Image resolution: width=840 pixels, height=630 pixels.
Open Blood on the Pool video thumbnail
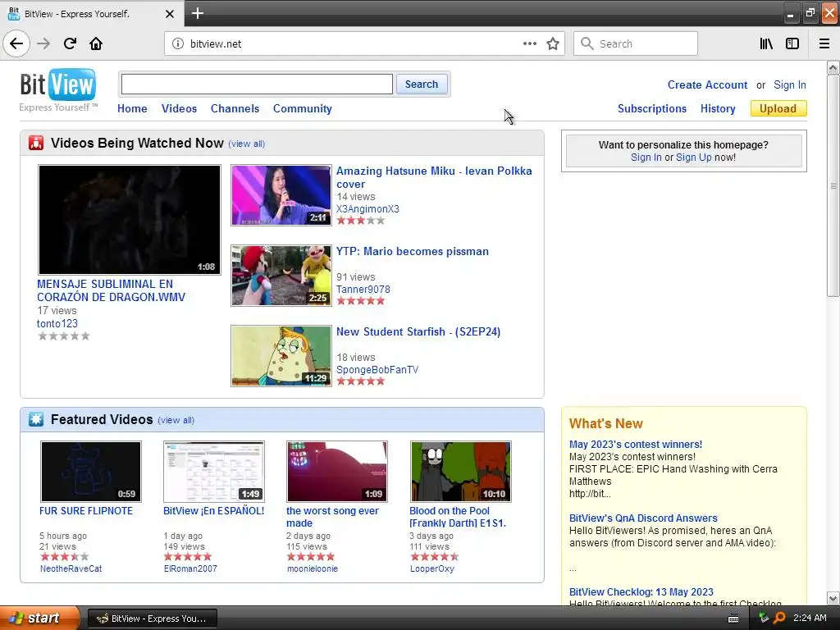point(461,472)
